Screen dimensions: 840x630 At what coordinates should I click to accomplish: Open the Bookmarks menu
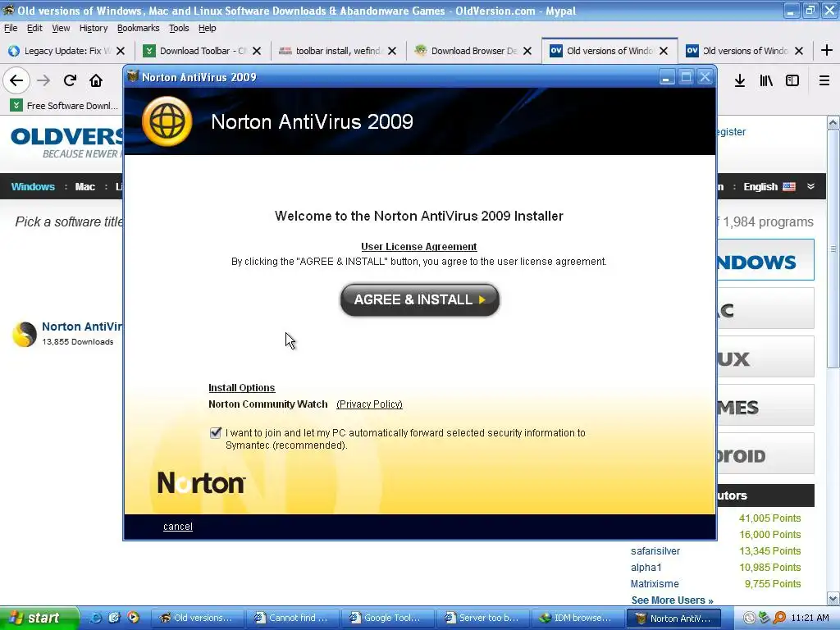tap(138, 28)
